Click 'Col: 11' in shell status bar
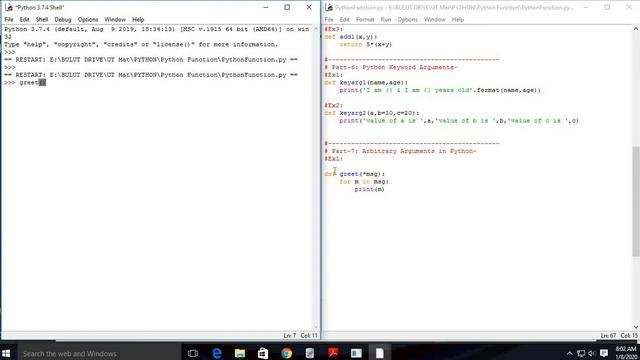 pyautogui.click(x=309, y=336)
